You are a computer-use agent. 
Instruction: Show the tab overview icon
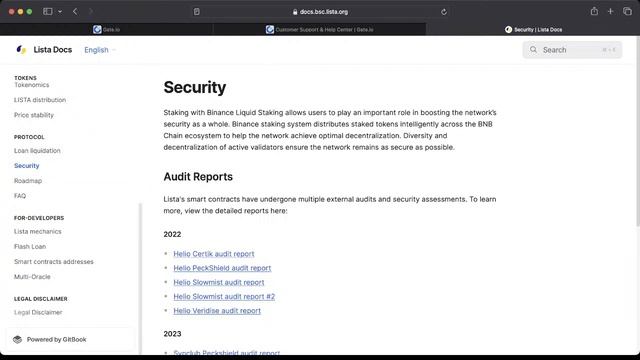point(627,11)
